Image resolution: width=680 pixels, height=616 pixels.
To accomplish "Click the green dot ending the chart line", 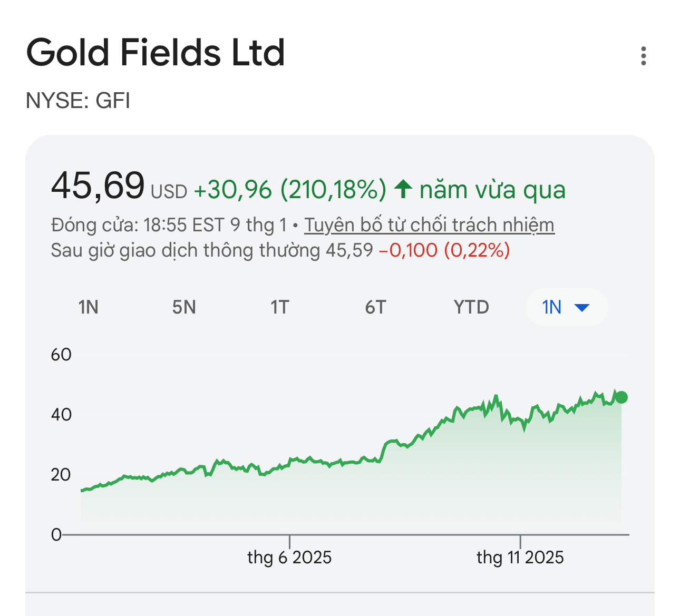I will click(x=621, y=397).
